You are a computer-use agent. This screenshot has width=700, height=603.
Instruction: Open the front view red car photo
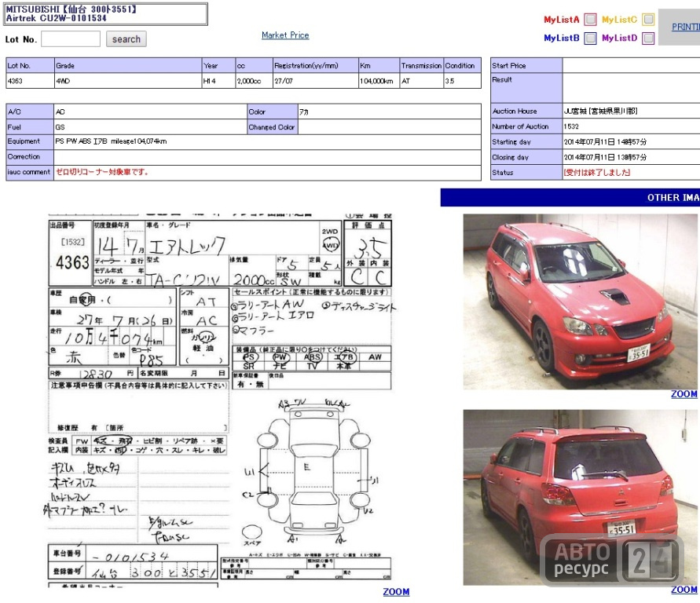[x=580, y=301]
